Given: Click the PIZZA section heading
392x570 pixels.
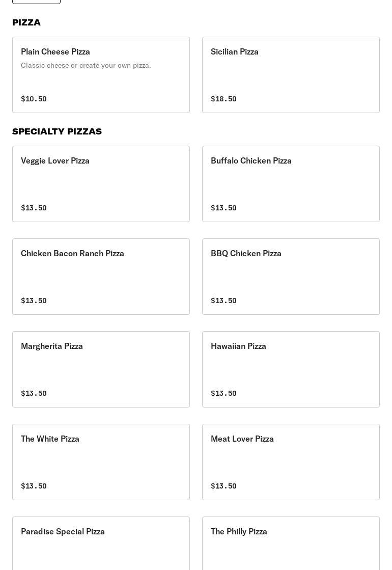Looking at the screenshot, I should (x=26, y=22).
